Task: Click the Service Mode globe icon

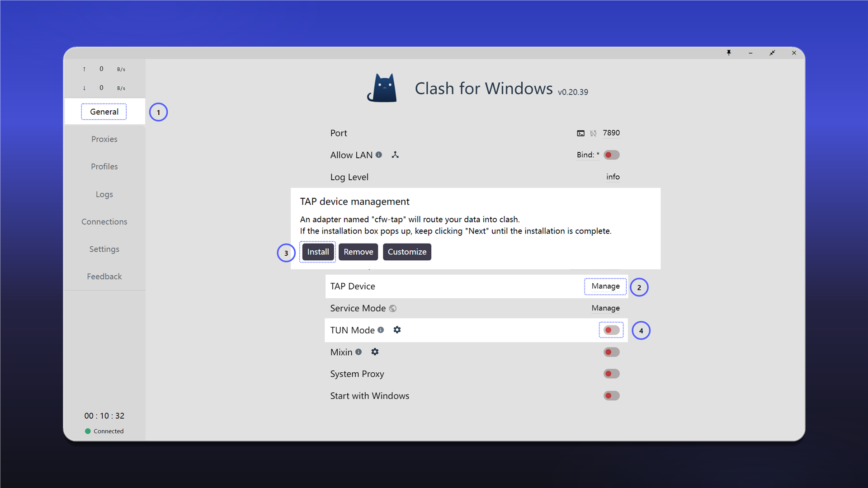Action: 393,308
